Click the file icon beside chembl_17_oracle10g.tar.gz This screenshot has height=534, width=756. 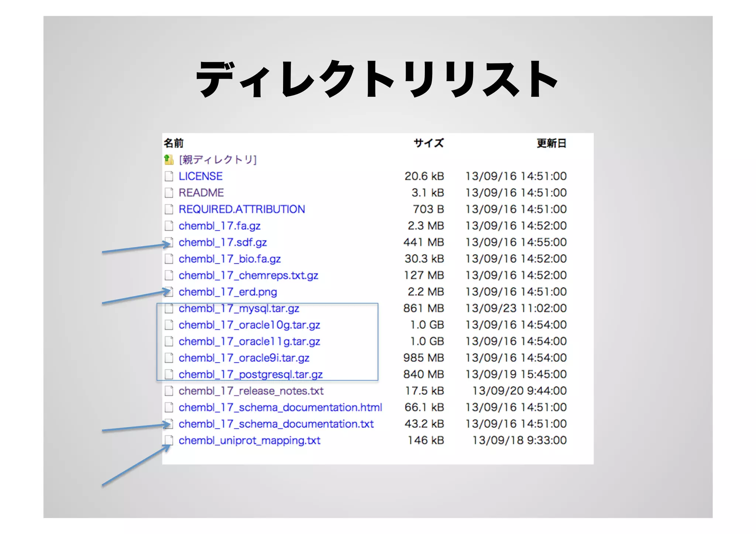coord(169,325)
